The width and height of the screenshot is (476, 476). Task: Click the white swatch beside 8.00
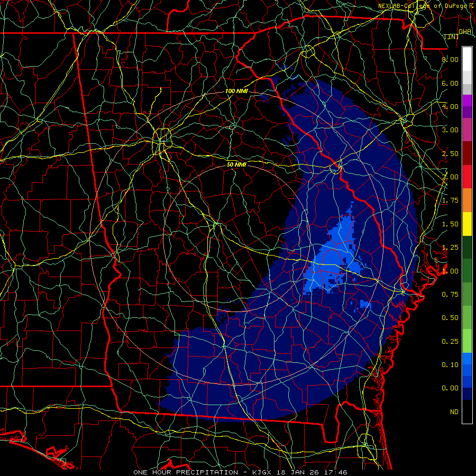coord(467,59)
